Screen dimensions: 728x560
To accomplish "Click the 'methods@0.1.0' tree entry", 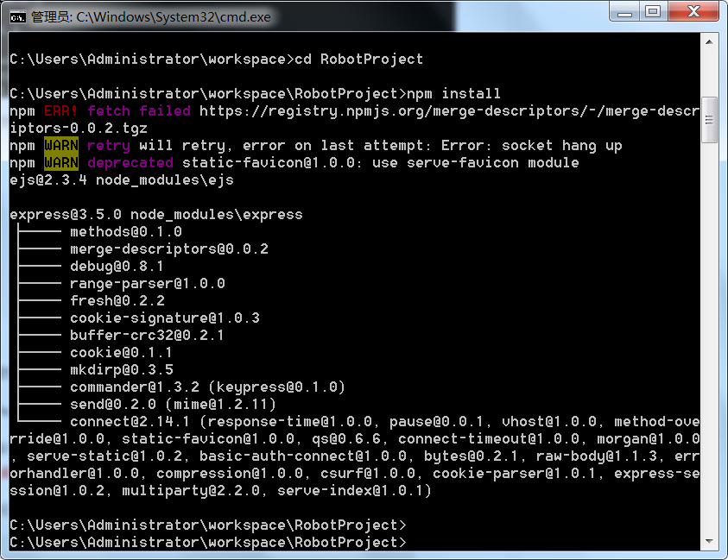I will (126, 231).
